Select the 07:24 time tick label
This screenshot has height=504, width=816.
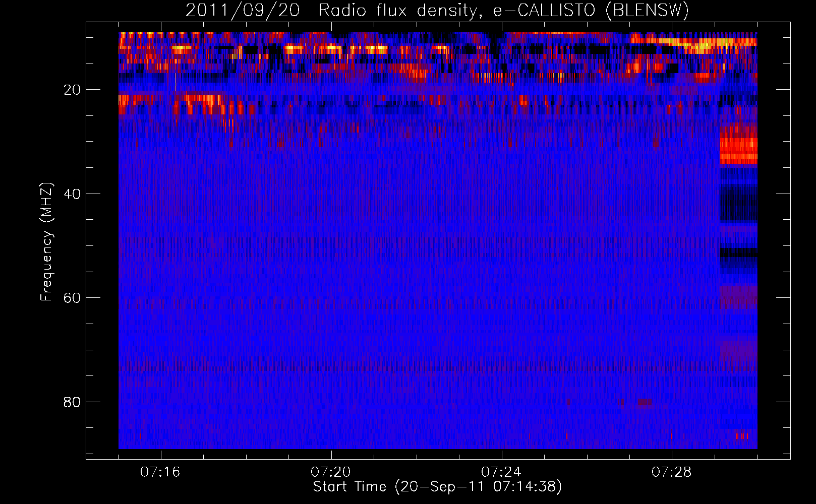(x=501, y=472)
